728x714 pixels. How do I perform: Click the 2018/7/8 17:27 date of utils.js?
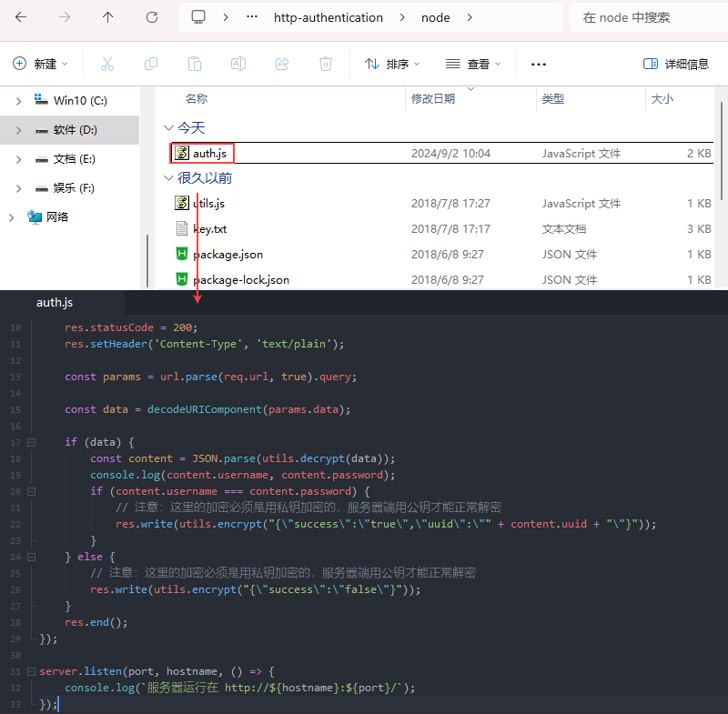[x=450, y=203]
